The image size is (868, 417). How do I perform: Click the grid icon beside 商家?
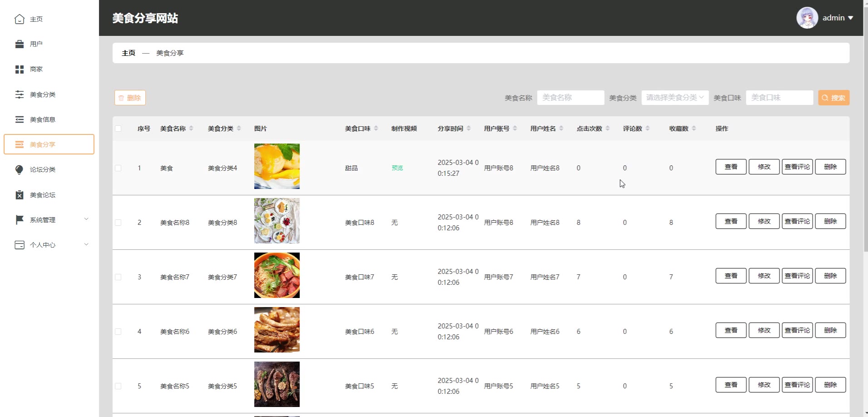(x=19, y=69)
